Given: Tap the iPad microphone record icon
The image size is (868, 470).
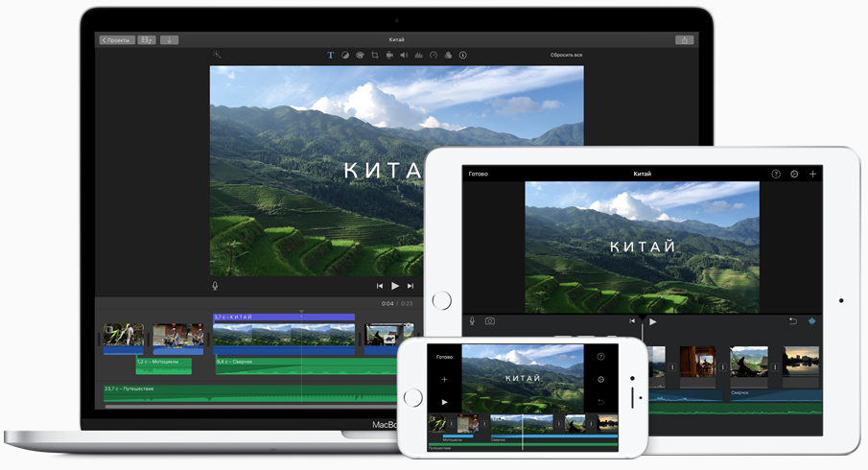Looking at the screenshot, I should 472,321.
